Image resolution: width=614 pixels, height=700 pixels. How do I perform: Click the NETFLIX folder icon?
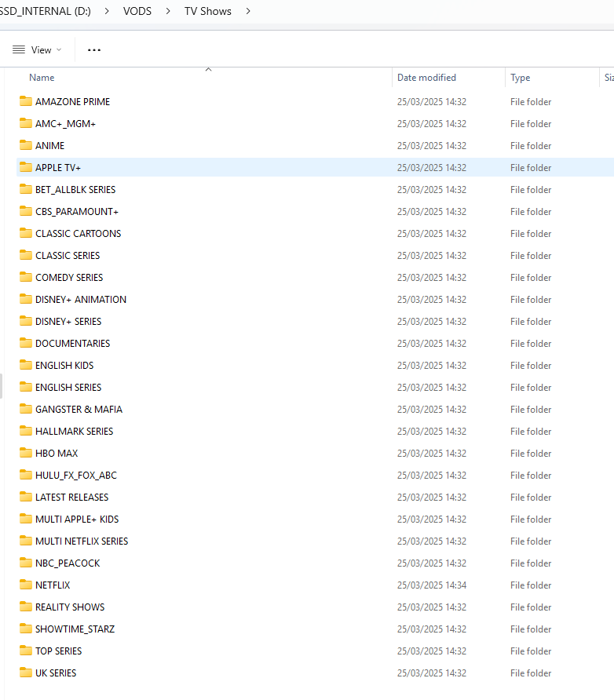tap(26, 585)
